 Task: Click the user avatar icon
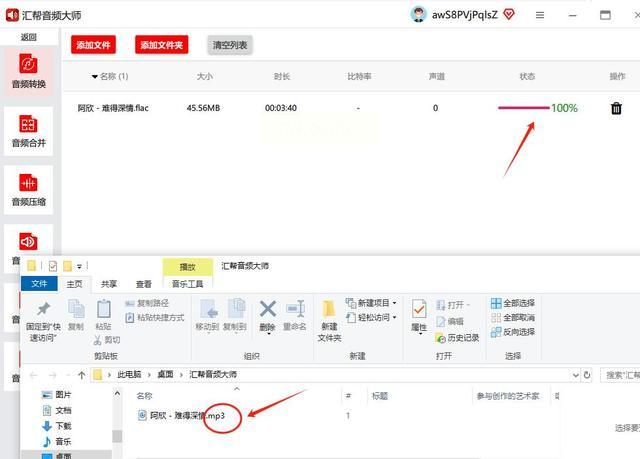[418, 15]
